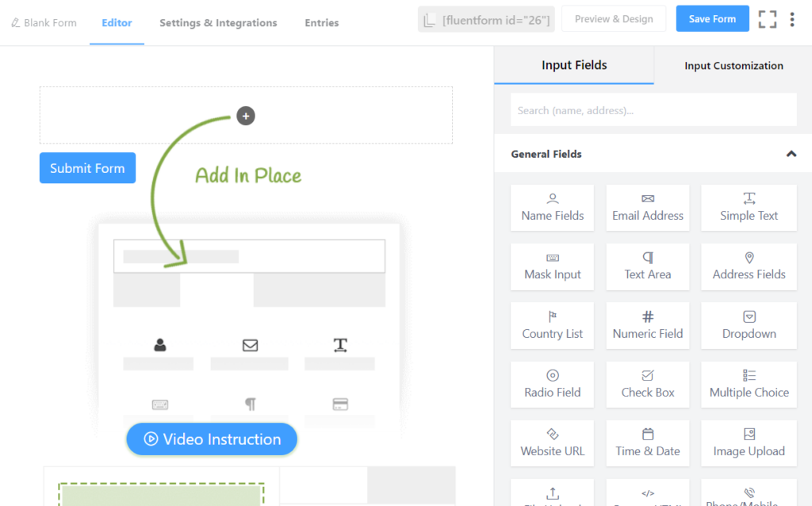Click the Blank Form title edit pencil
The width and height of the screenshot is (812, 506).
pos(16,23)
